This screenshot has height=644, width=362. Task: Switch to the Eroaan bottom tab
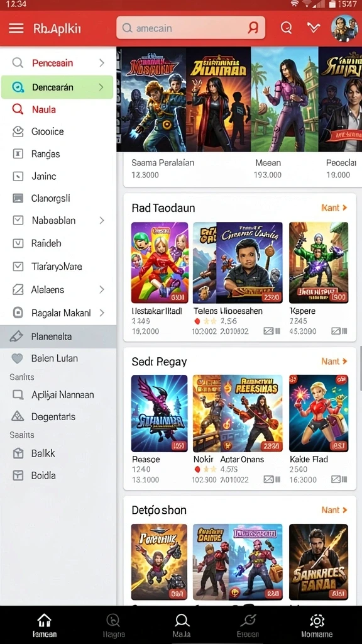tap(249, 626)
